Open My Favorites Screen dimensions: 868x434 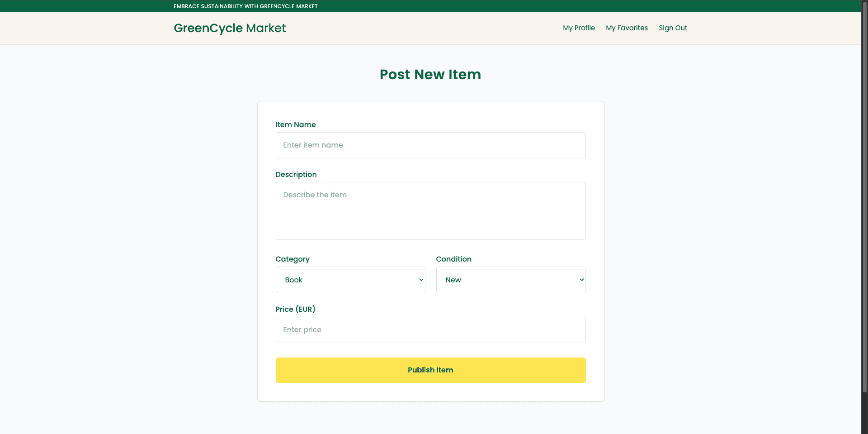point(627,28)
